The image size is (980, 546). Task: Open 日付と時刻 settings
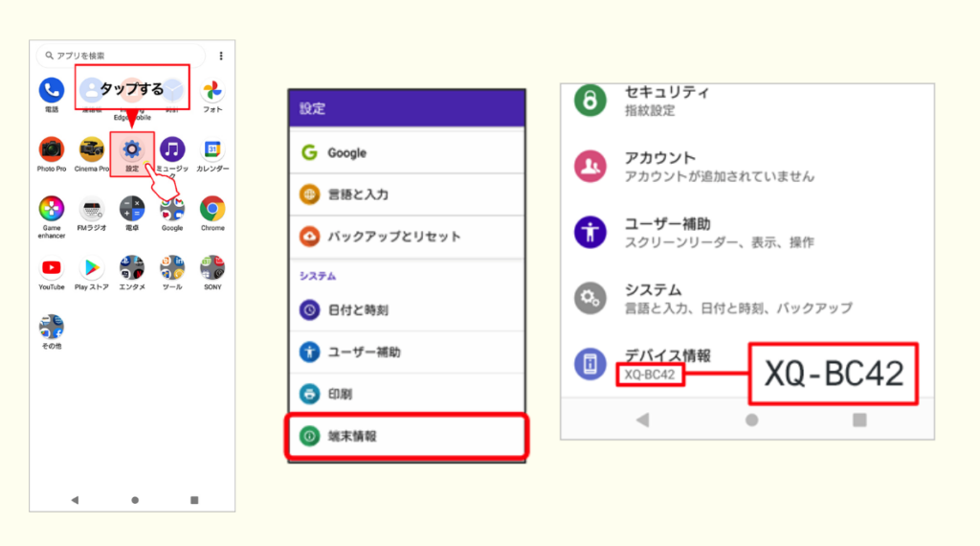click(407, 309)
